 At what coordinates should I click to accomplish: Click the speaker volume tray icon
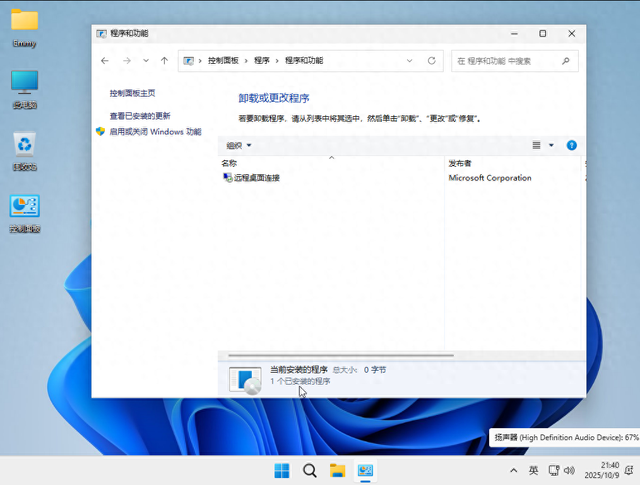pyautogui.click(x=569, y=470)
